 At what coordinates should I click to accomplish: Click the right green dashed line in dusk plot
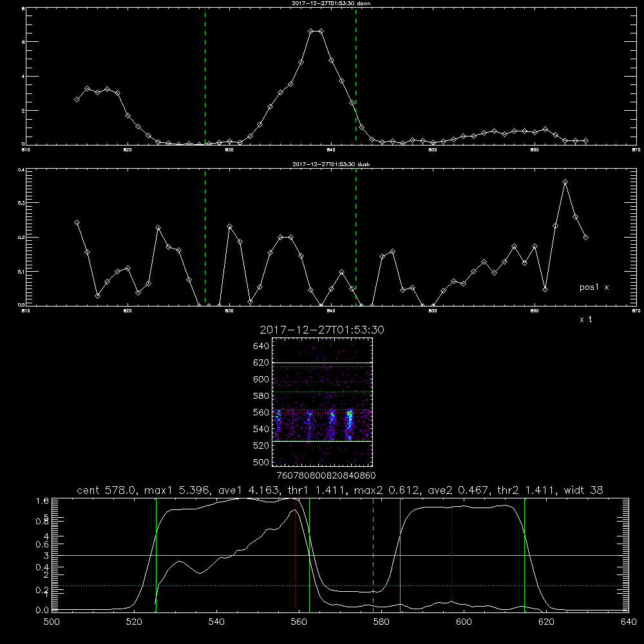coord(355,238)
